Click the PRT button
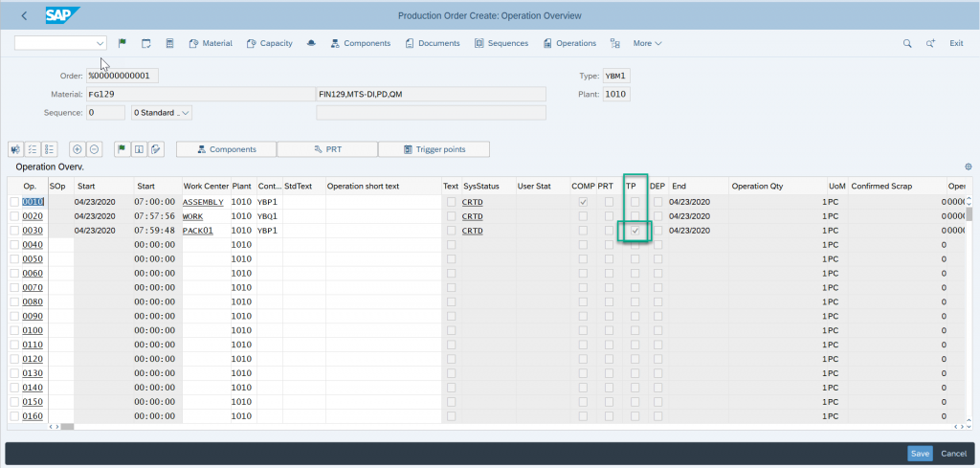Viewport: 980px width, 468px height. tap(327, 149)
